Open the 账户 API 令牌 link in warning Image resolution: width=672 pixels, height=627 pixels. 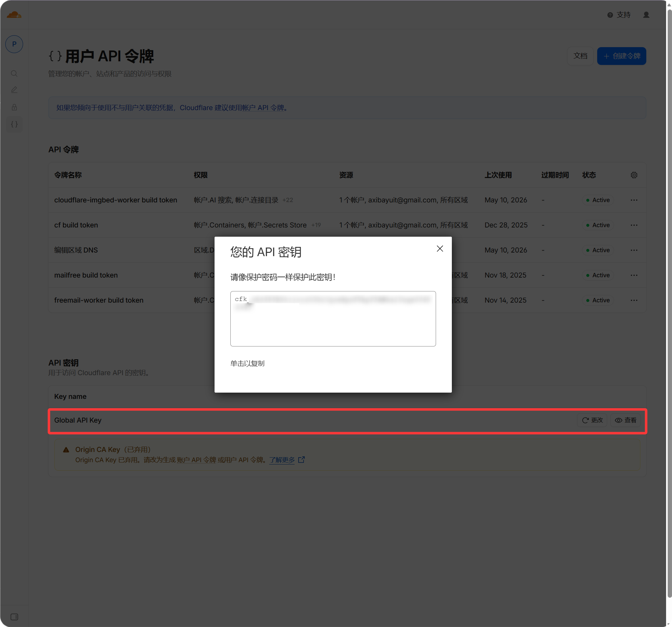[196, 460]
